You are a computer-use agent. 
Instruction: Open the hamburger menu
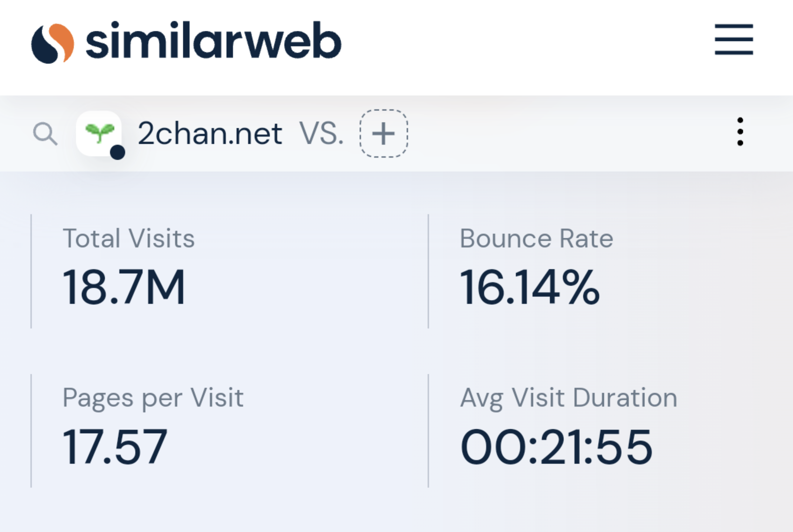point(734,39)
